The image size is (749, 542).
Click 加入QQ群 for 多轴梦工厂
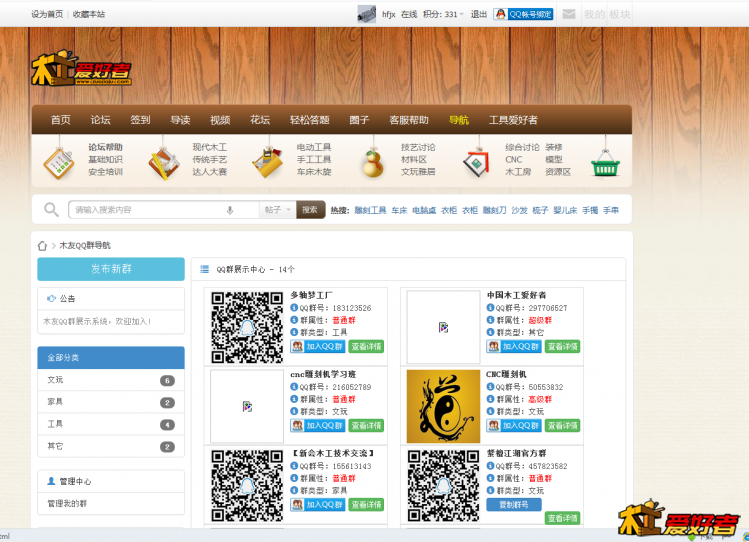coord(318,346)
